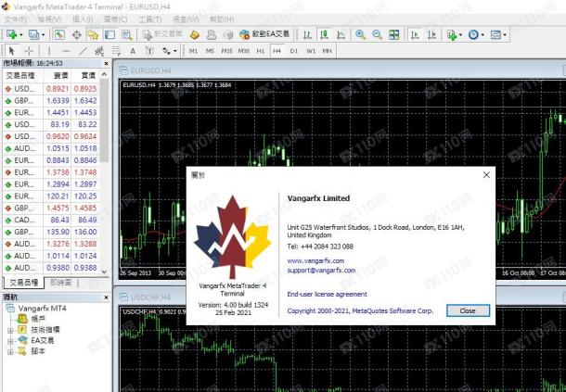566x392 pixels.
Task: Open the 圖表(C) menu
Action: click(115, 19)
